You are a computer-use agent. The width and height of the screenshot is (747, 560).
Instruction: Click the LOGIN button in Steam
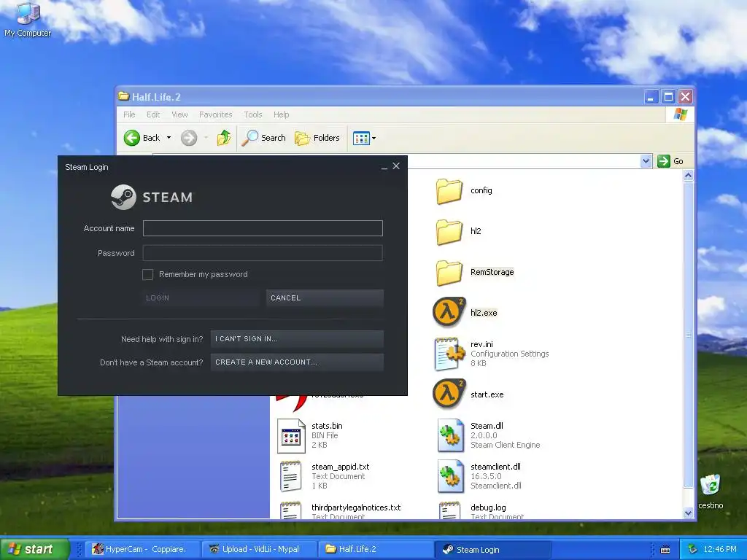pos(201,298)
